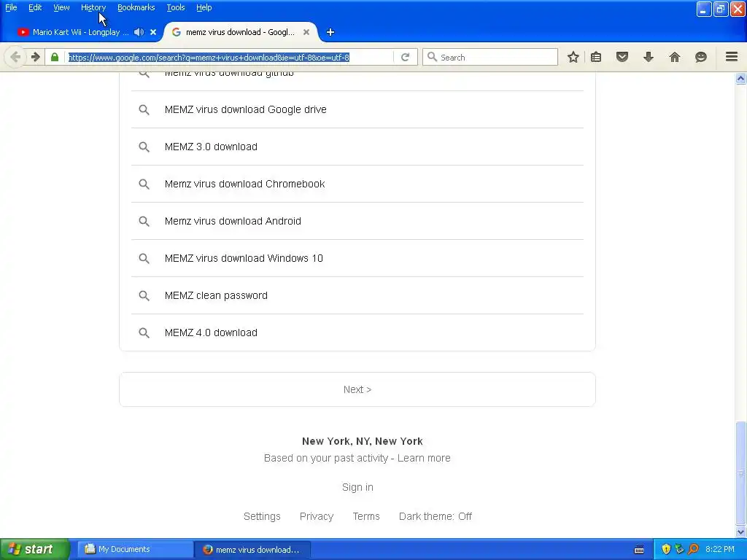Reload the page with the refresh icon

[406, 57]
